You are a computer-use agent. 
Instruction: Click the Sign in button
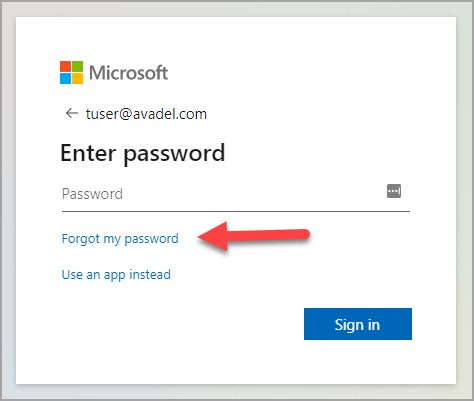(x=358, y=324)
